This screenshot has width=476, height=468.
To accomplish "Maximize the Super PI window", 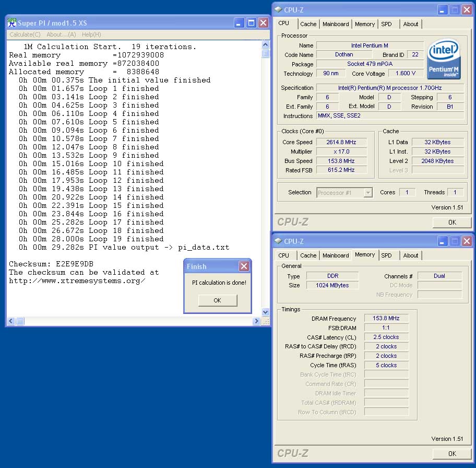I will click(252, 23).
